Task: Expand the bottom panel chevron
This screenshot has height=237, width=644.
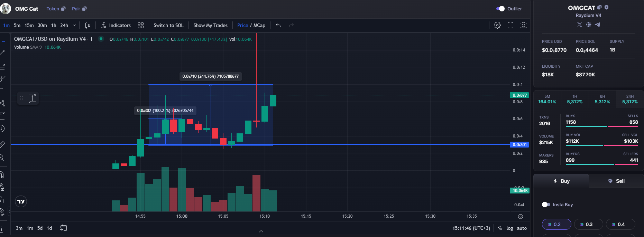Action: [x=261, y=231]
